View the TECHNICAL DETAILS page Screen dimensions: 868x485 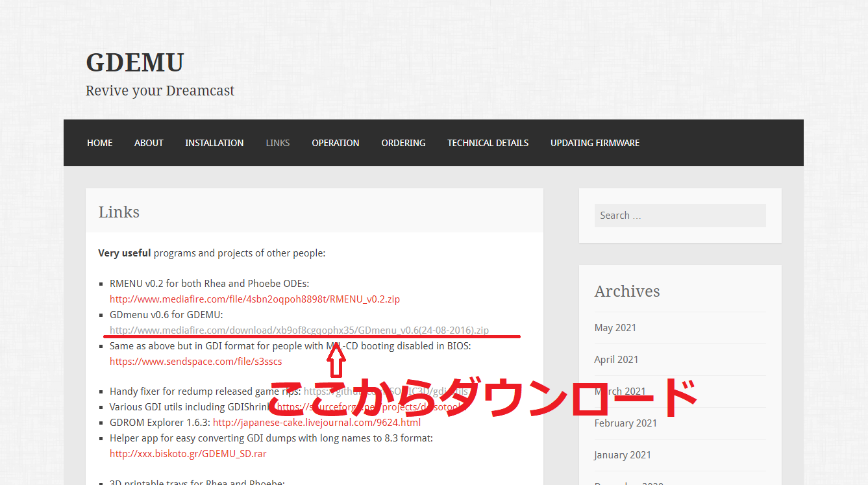(x=488, y=143)
